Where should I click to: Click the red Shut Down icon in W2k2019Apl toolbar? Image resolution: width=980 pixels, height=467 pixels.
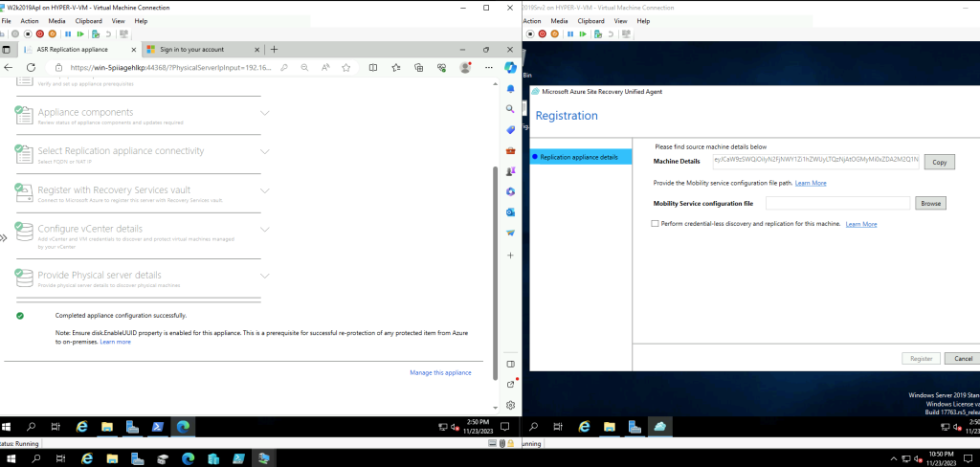tap(39, 33)
